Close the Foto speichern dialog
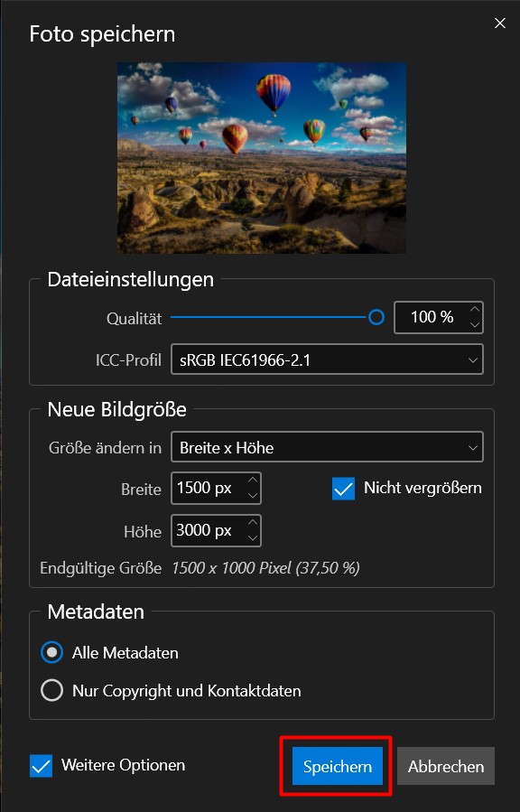 [x=499, y=23]
